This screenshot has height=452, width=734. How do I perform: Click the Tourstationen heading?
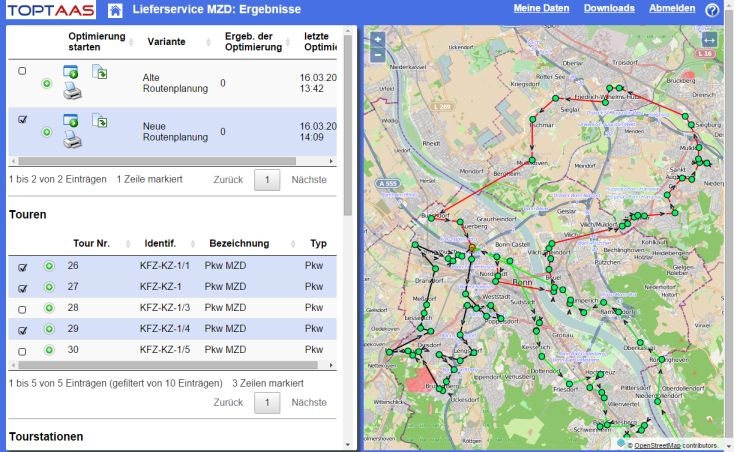(x=46, y=437)
